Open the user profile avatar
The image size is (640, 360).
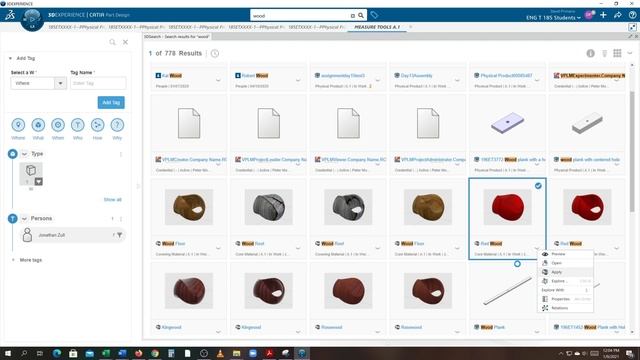[589, 15]
